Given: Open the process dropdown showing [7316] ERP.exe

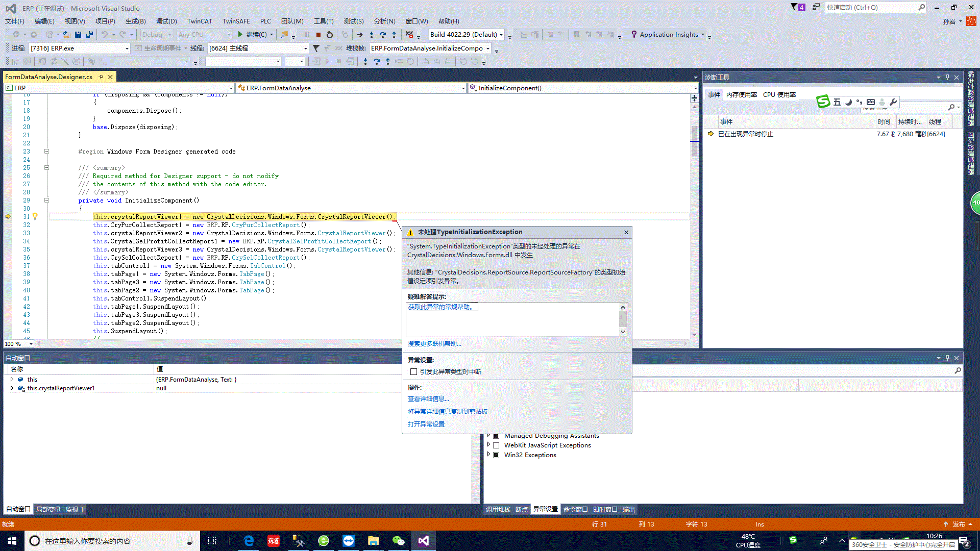Looking at the screenshot, I should point(79,48).
